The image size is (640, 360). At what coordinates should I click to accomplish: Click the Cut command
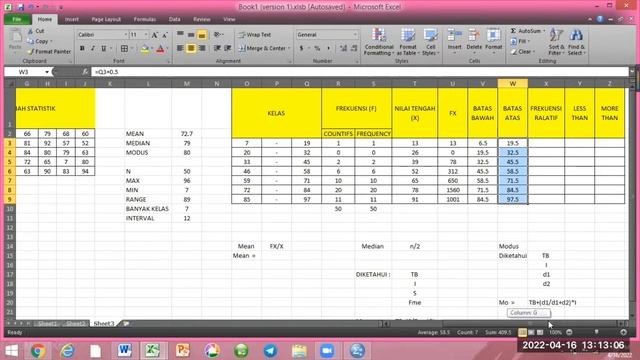click(x=36, y=31)
